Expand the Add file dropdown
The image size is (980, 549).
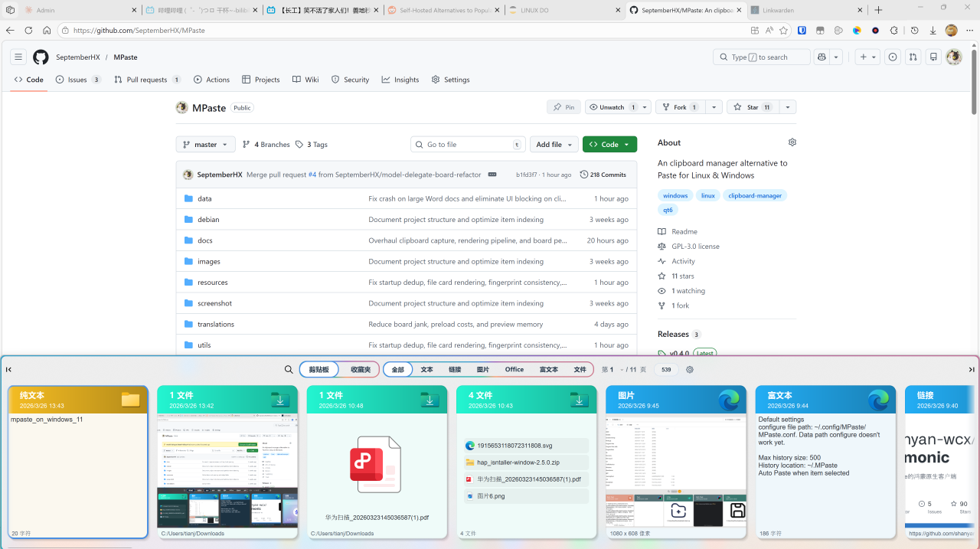554,144
